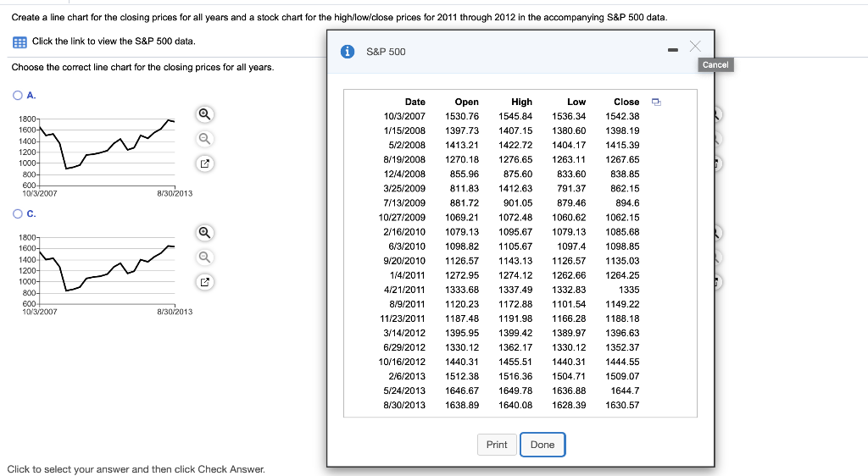Click the low value 1504.71

(x=569, y=377)
